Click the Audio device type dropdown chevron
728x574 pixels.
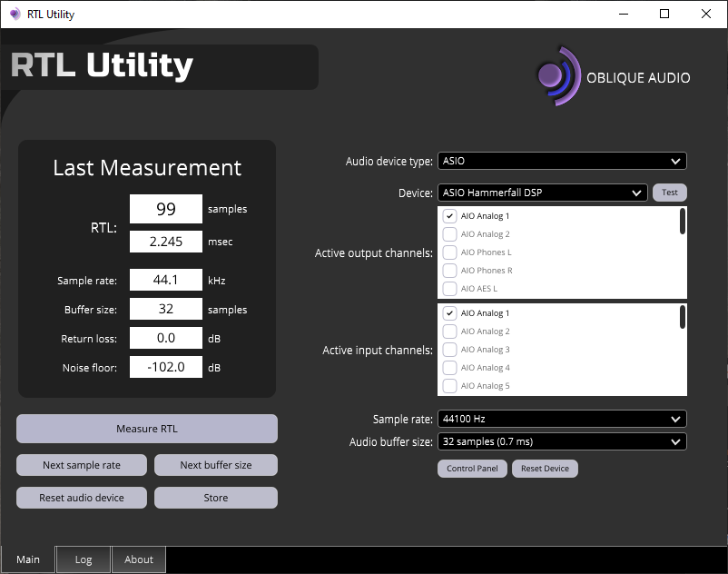[675, 161]
